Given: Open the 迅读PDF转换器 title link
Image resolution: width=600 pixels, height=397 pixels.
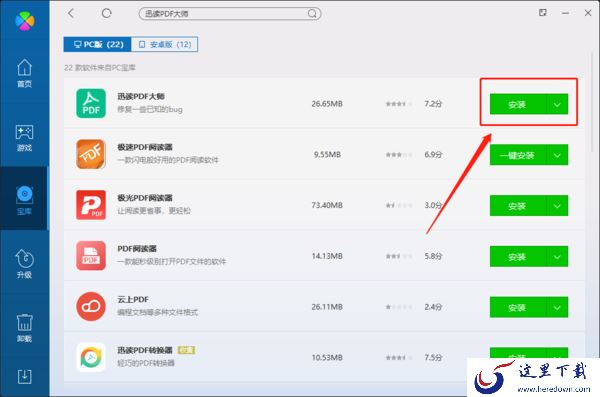Looking at the screenshot, I should [145, 350].
